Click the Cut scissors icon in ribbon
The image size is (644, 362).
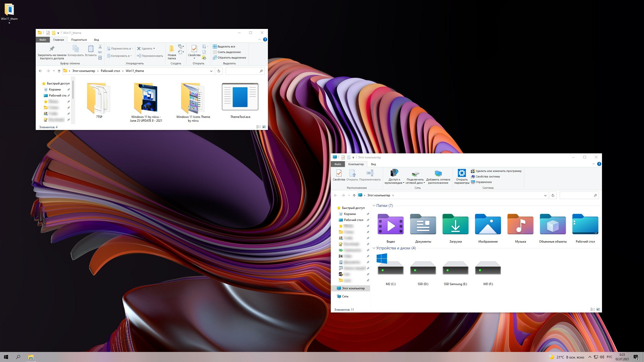[x=100, y=47]
